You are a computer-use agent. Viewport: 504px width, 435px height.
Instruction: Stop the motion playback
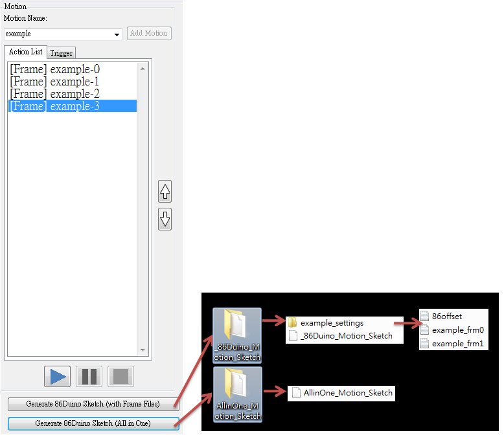pos(120,376)
